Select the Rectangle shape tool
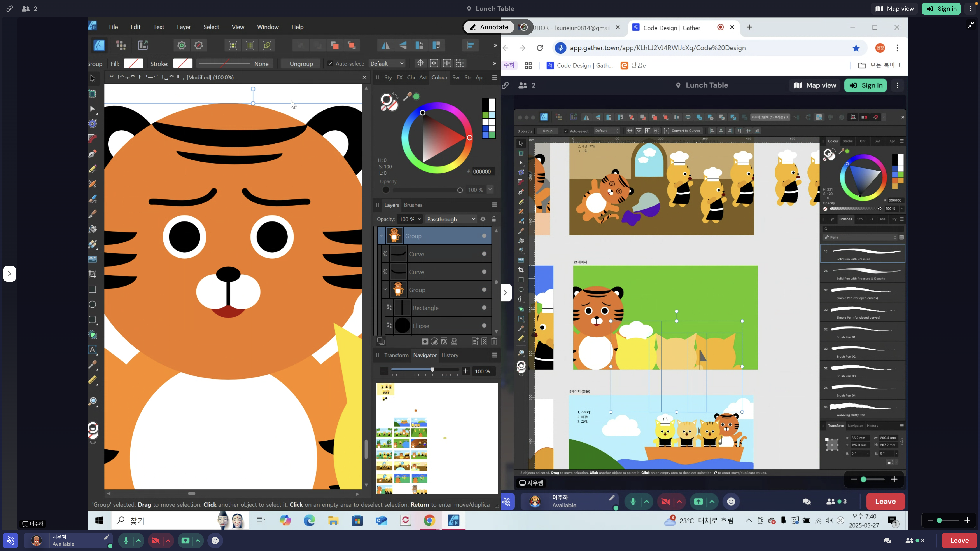 (93, 289)
